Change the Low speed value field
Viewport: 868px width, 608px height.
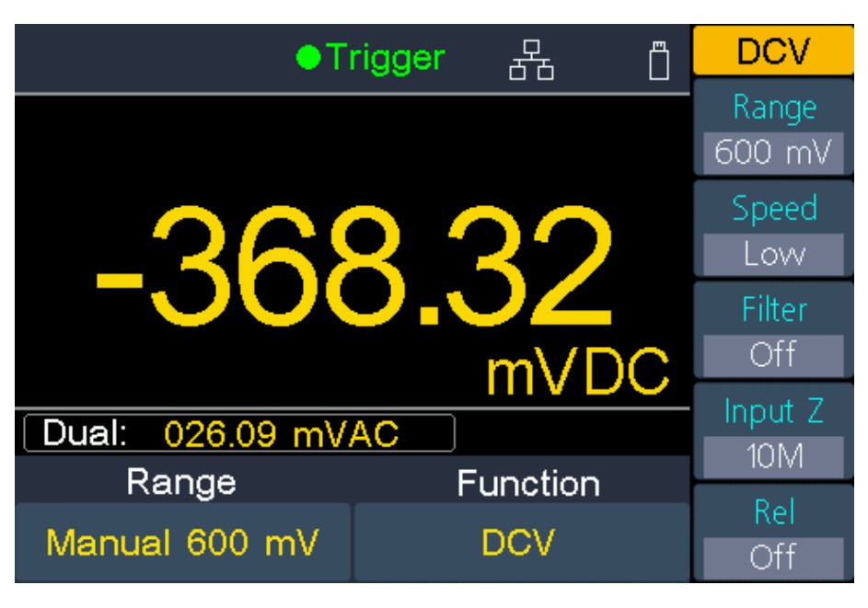coord(774,253)
